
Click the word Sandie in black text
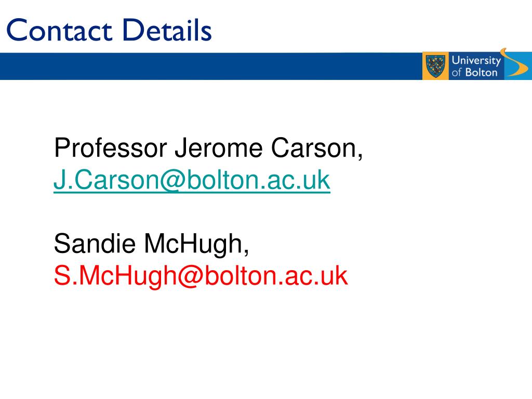95,244
